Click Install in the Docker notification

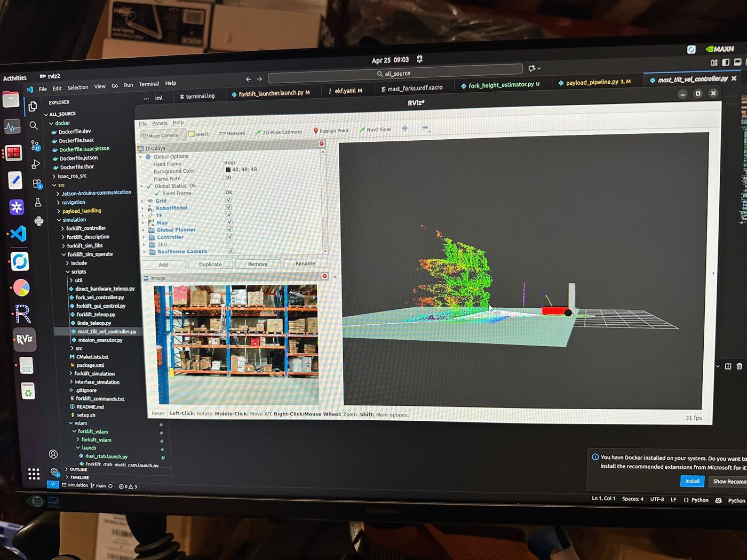[x=692, y=481]
